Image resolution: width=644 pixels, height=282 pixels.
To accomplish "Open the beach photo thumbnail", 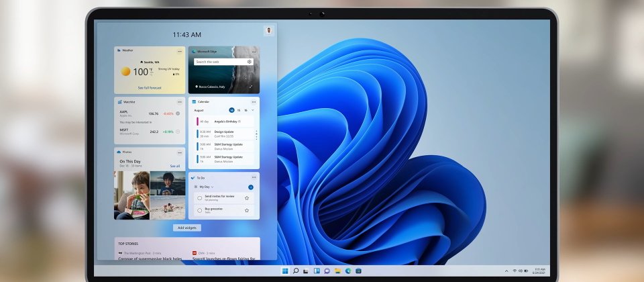I will tap(168, 207).
